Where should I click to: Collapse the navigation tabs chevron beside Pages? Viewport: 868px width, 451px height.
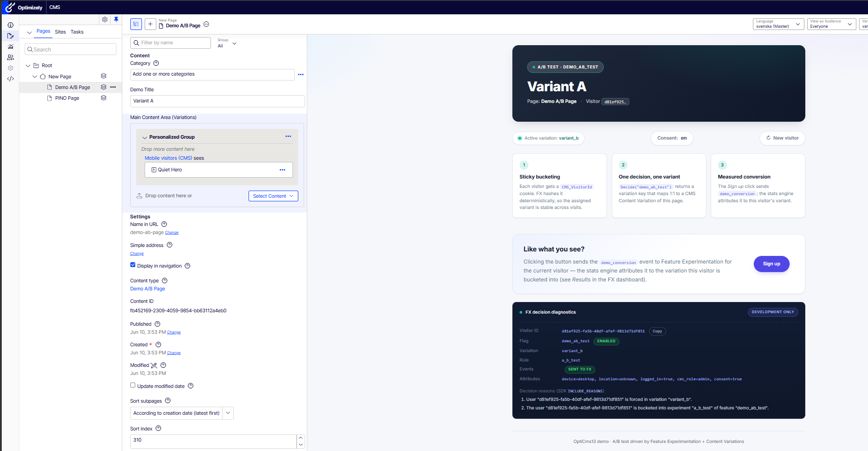[x=30, y=32]
